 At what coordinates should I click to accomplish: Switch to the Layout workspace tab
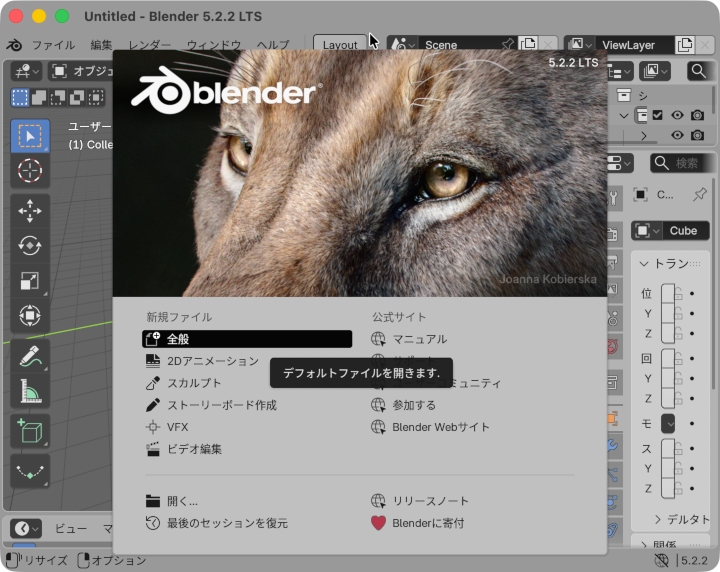tap(340, 45)
